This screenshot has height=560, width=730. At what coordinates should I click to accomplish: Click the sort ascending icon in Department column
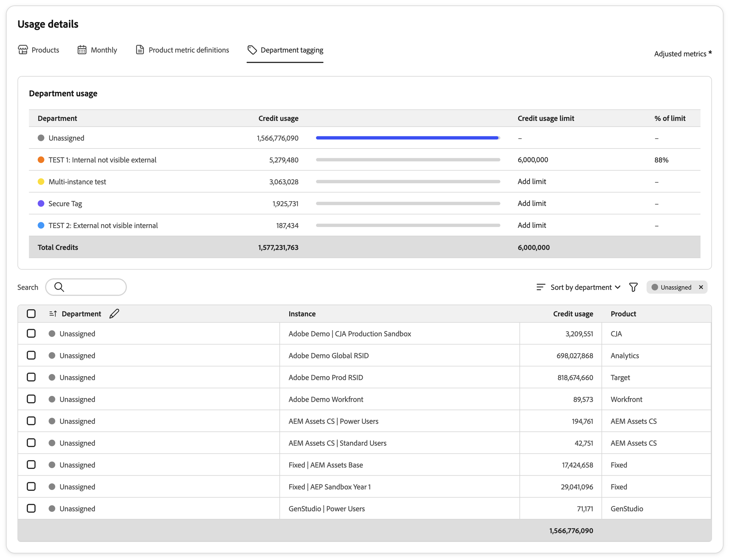[x=53, y=314]
